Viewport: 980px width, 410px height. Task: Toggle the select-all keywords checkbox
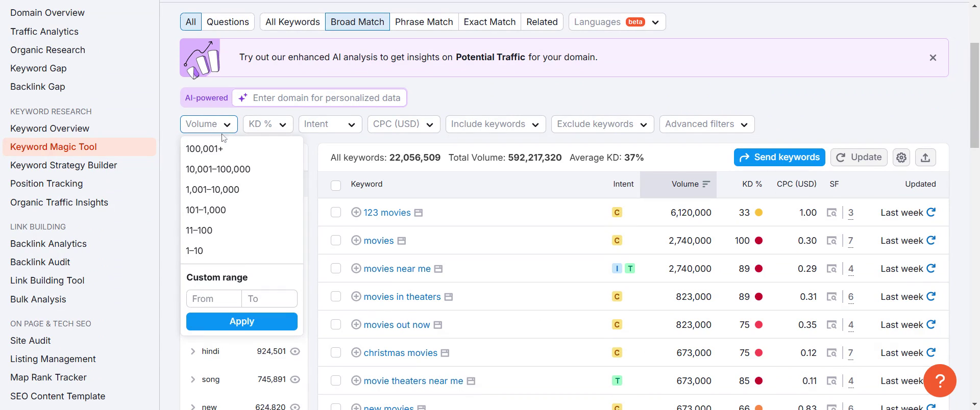(336, 185)
